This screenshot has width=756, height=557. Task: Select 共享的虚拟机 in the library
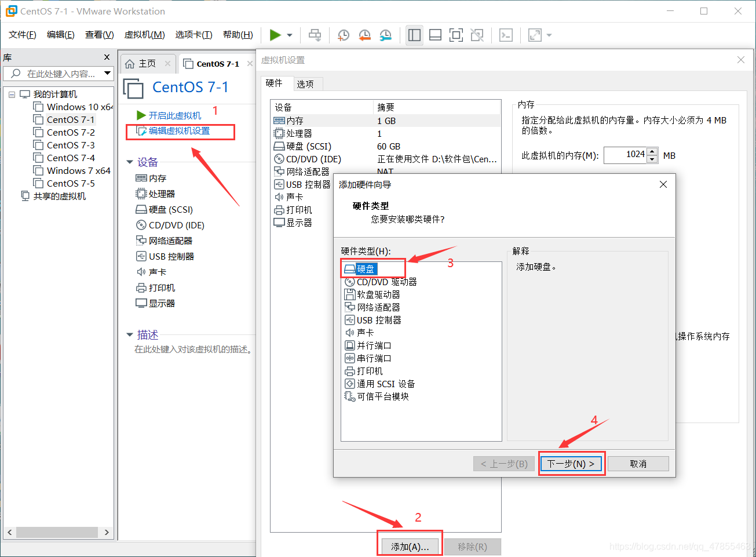click(53, 196)
